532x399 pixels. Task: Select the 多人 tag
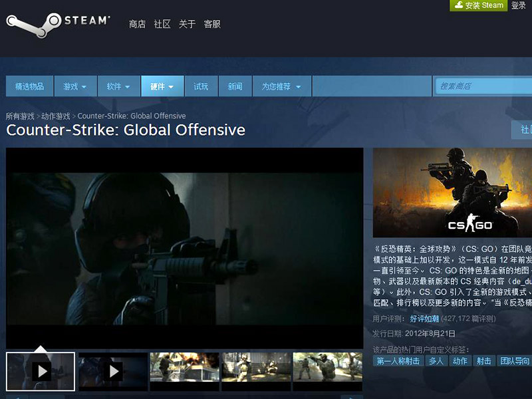coord(436,361)
